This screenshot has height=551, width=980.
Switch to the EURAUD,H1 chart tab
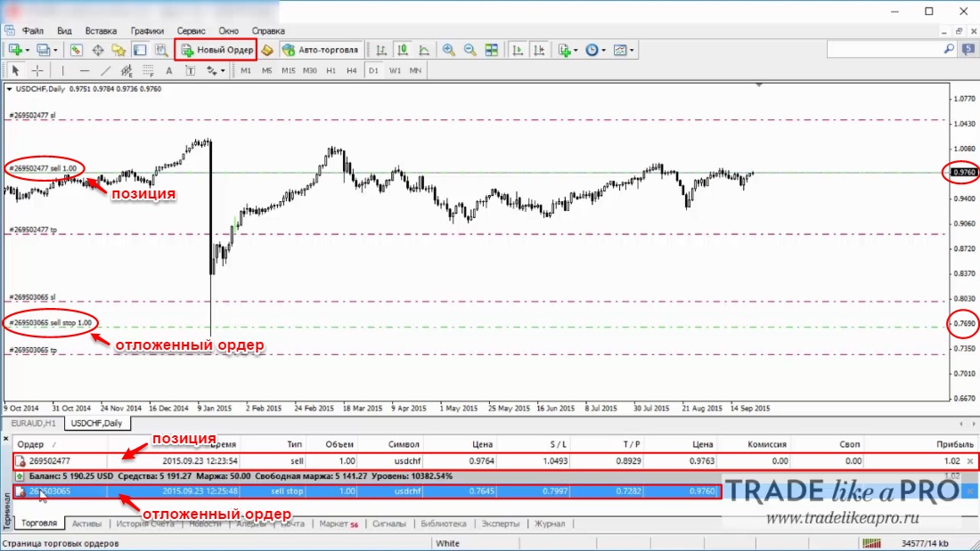[x=33, y=424]
